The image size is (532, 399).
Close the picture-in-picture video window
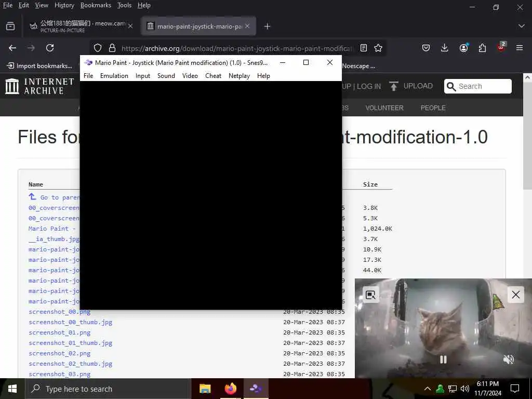coord(515,295)
